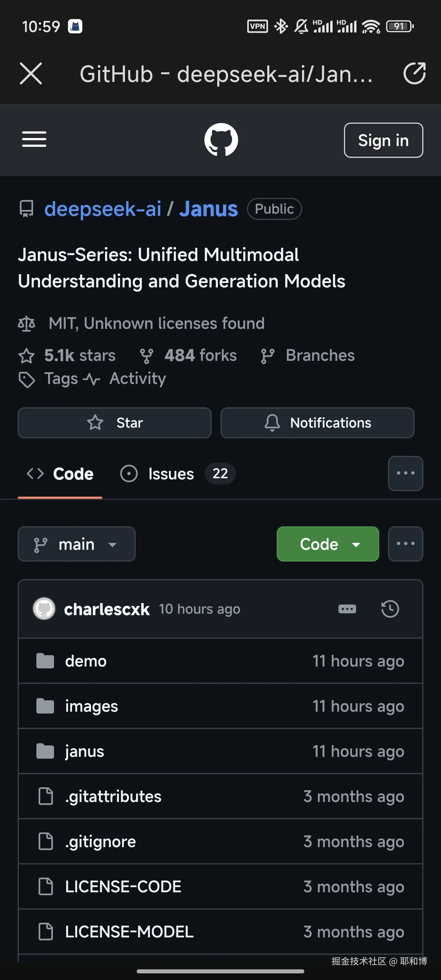Open Notifications subscription settings
Screen dimensions: 441x980
[x=317, y=423]
